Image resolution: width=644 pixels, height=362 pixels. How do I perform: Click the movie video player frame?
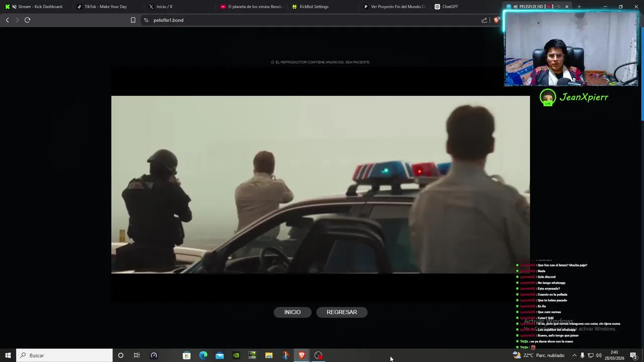coord(320,185)
